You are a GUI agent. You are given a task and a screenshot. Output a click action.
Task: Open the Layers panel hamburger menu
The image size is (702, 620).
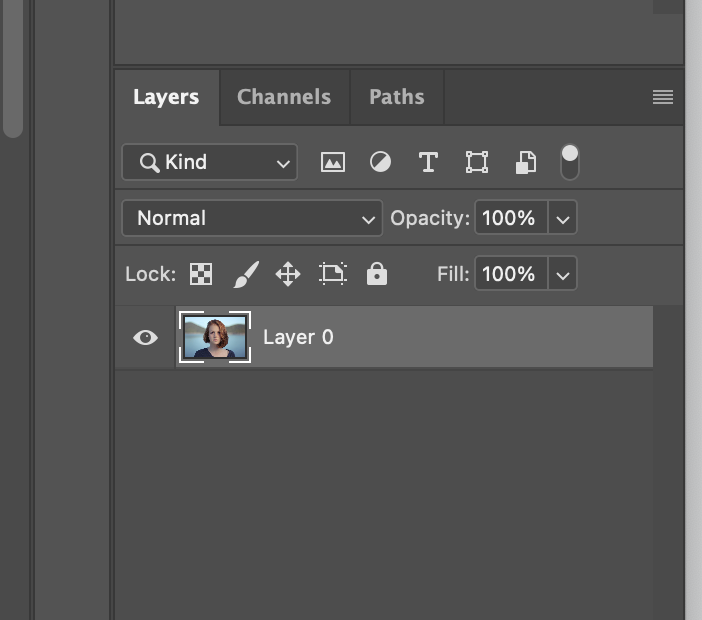(663, 97)
